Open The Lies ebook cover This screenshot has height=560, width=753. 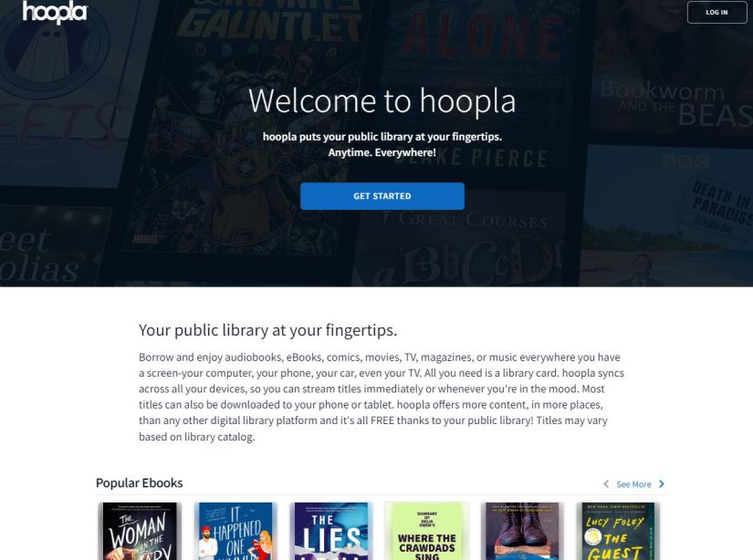click(x=331, y=531)
